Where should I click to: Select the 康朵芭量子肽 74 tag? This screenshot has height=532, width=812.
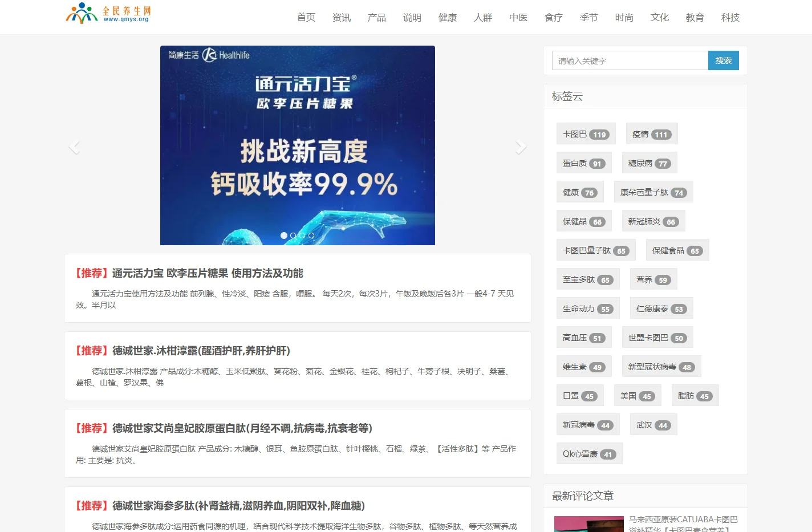[653, 192]
